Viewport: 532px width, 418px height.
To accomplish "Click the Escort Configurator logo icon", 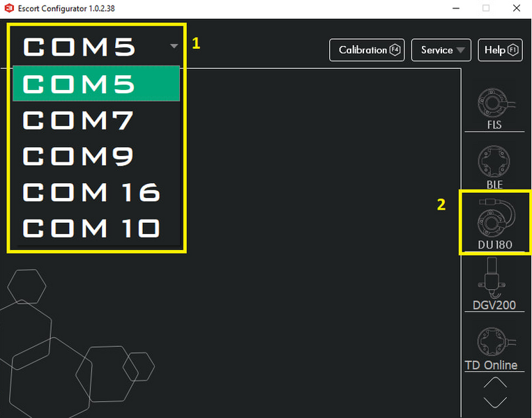I will [x=9, y=8].
